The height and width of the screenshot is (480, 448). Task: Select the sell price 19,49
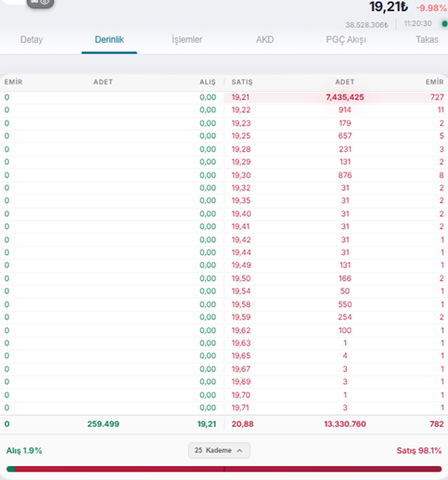(241, 266)
